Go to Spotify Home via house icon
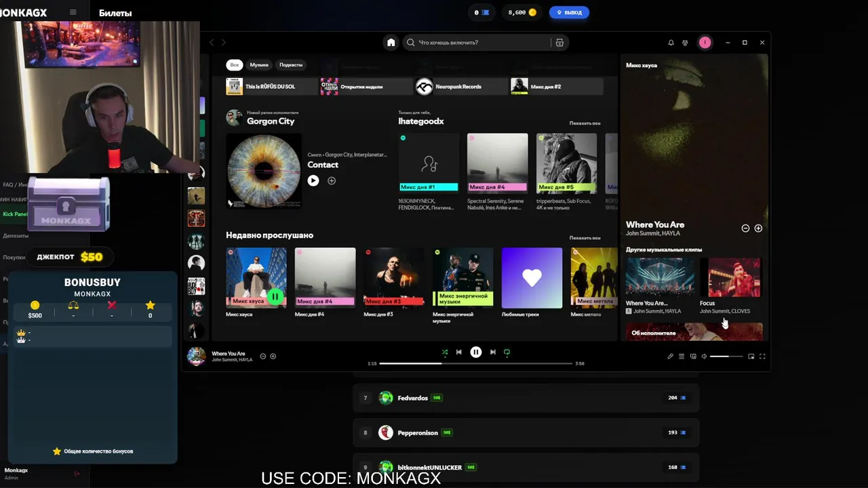Image resolution: width=868 pixels, height=488 pixels. click(x=391, y=42)
